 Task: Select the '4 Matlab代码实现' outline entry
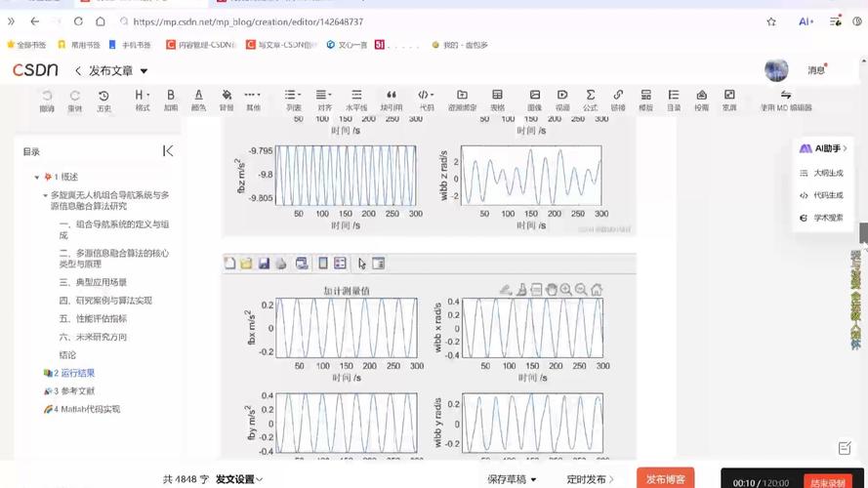click(x=81, y=410)
